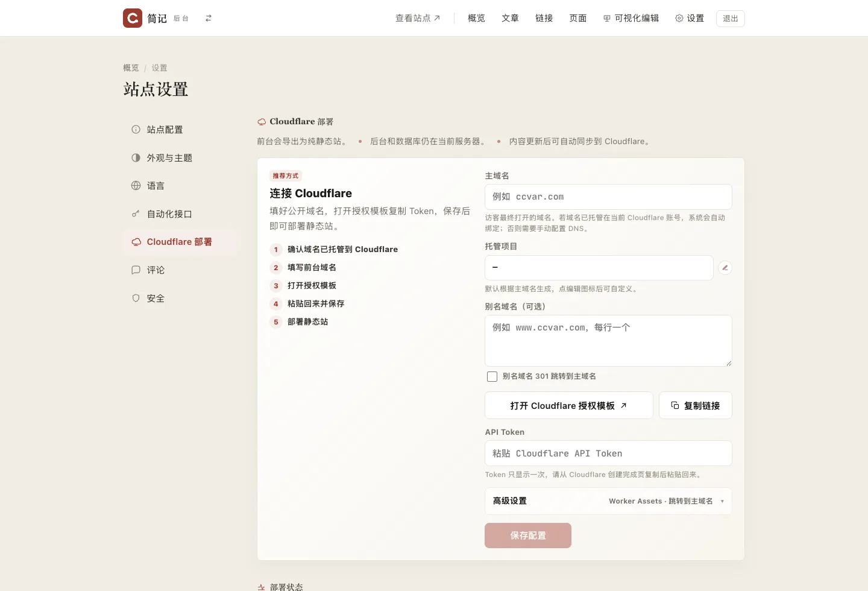Viewport: 868px width, 591px height.
Task: Click the info icon next to 站点配置
Action: click(136, 130)
